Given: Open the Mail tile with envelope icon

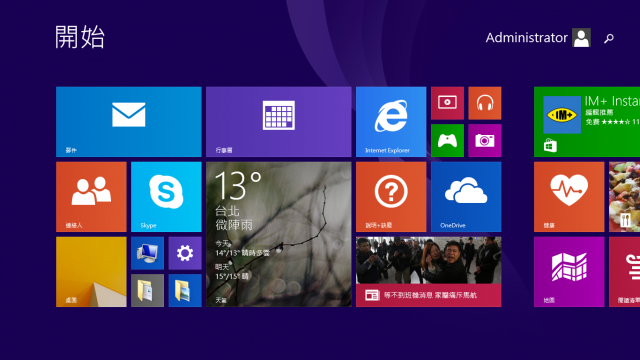Looking at the screenshot, I should coord(129,122).
